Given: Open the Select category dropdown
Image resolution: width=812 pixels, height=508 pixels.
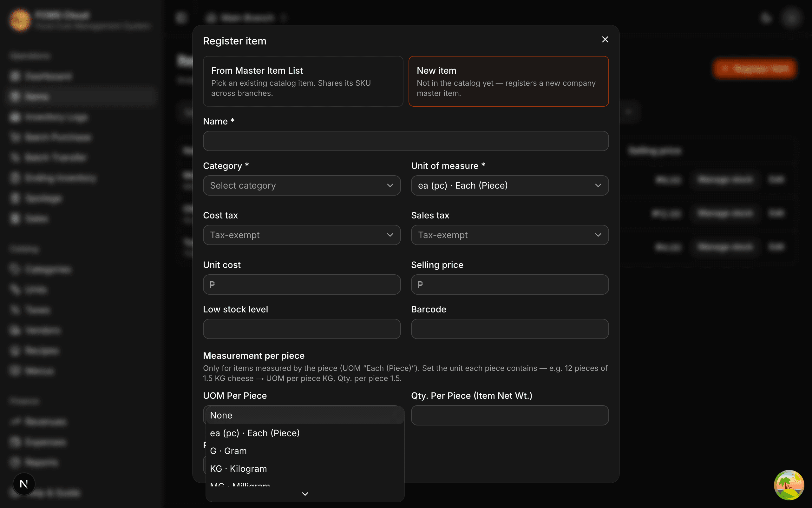Looking at the screenshot, I should [x=302, y=185].
